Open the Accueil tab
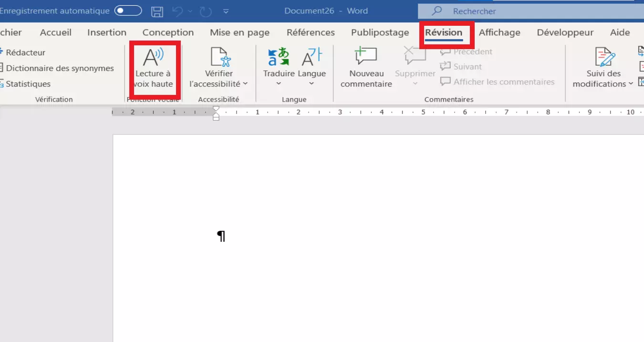 [x=56, y=32]
